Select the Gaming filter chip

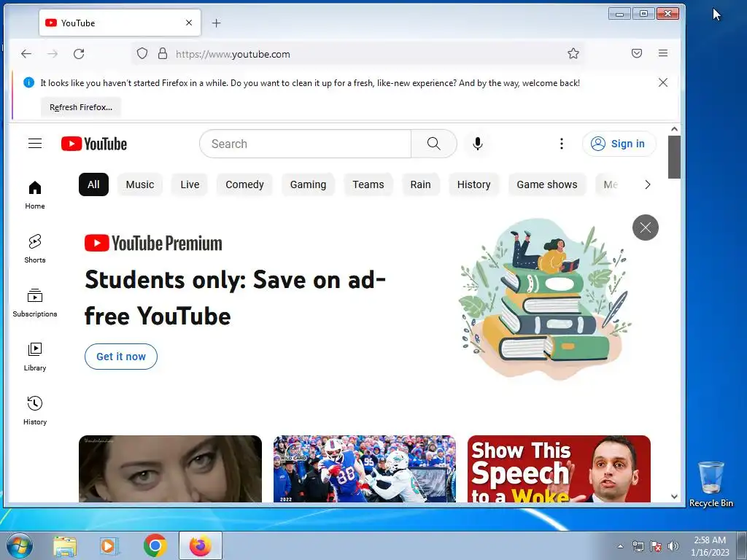(309, 184)
